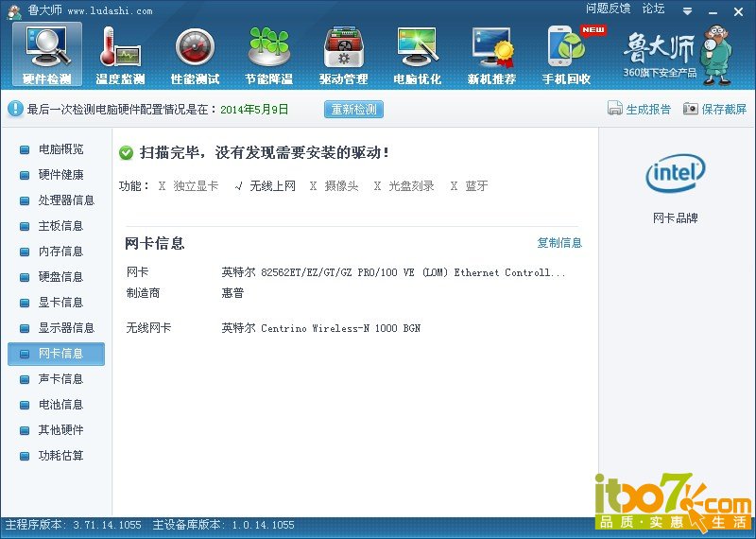Open the 新机推荐 award icon

tap(491, 47)
